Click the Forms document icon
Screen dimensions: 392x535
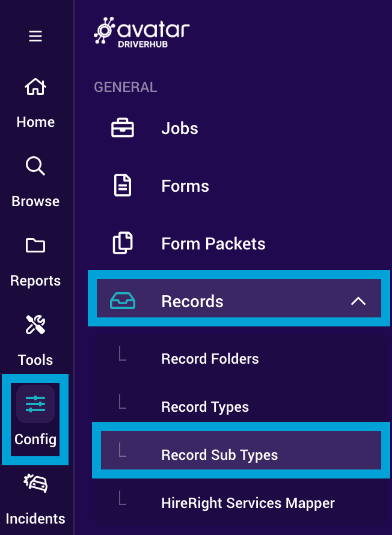pos(123,186)
